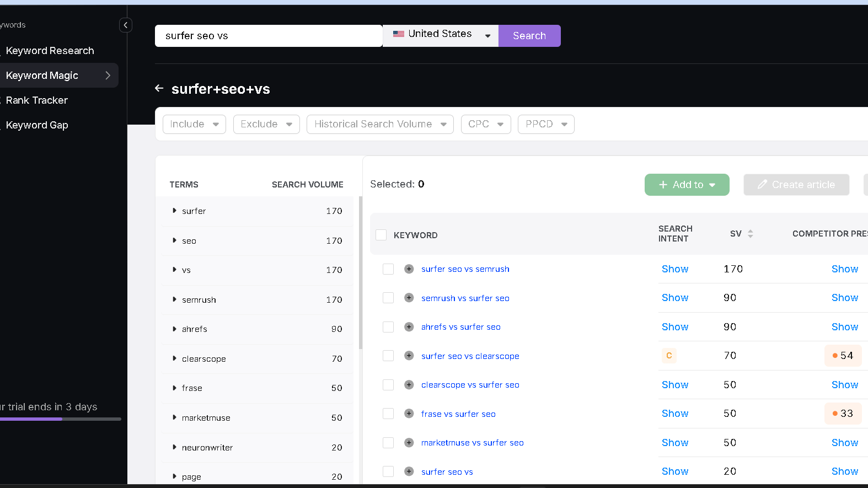Click plus icon for marketmuse vs surfer seo
Viewport: 868px width, 488px height.
point(409,442)
